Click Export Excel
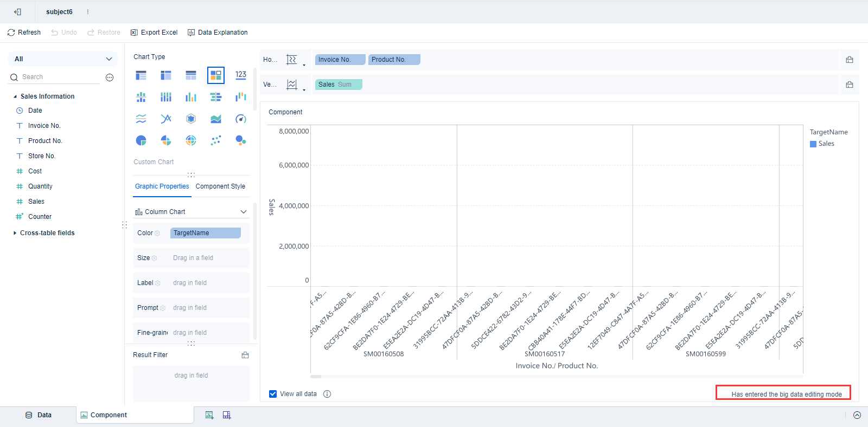 coord(154,33)
